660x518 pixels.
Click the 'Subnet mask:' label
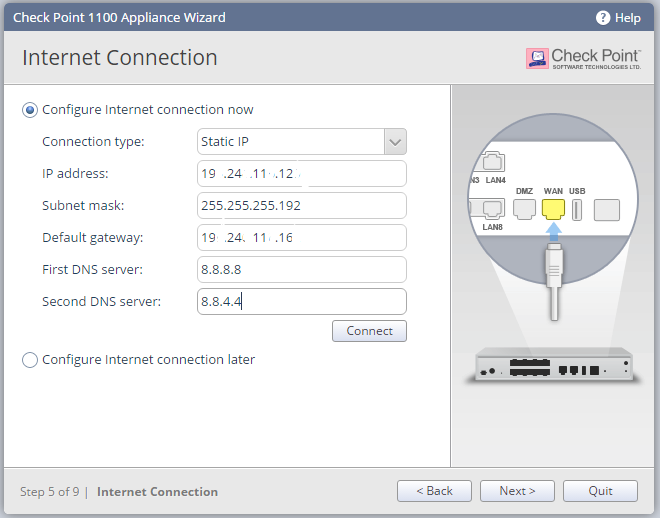click(83, 205)
